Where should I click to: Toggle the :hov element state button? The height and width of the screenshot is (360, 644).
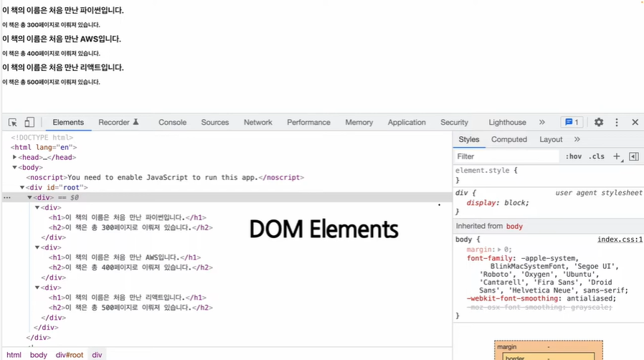tap(573, 156)
